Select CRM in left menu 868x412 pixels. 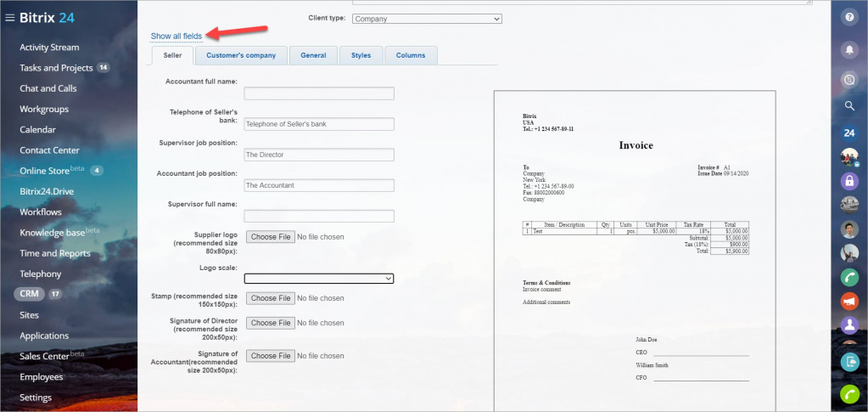(30, 295)
